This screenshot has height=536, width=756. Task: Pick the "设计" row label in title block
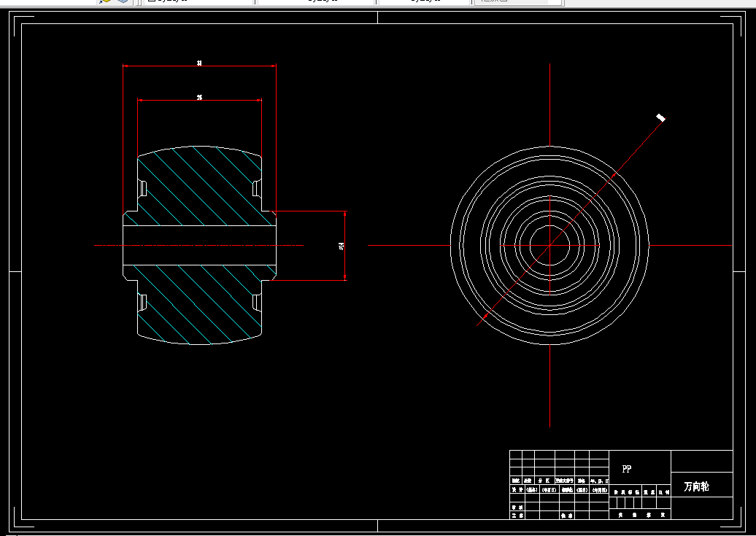click(517, 489)
